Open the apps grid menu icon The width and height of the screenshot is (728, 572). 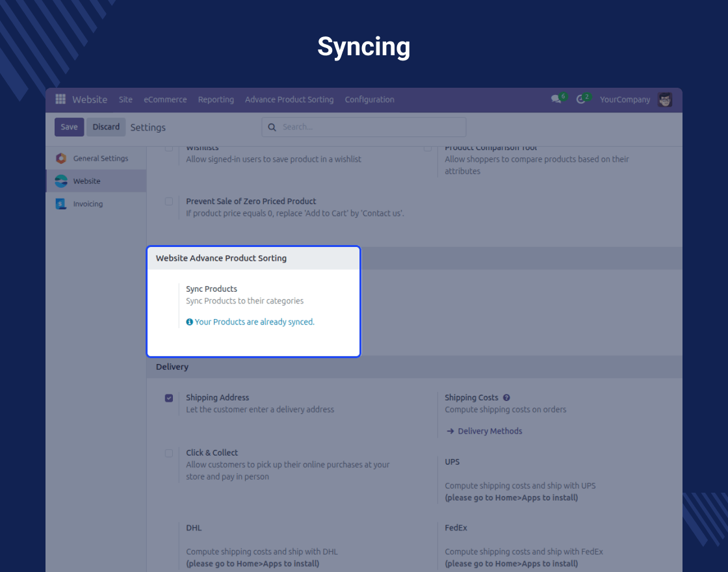60,99
